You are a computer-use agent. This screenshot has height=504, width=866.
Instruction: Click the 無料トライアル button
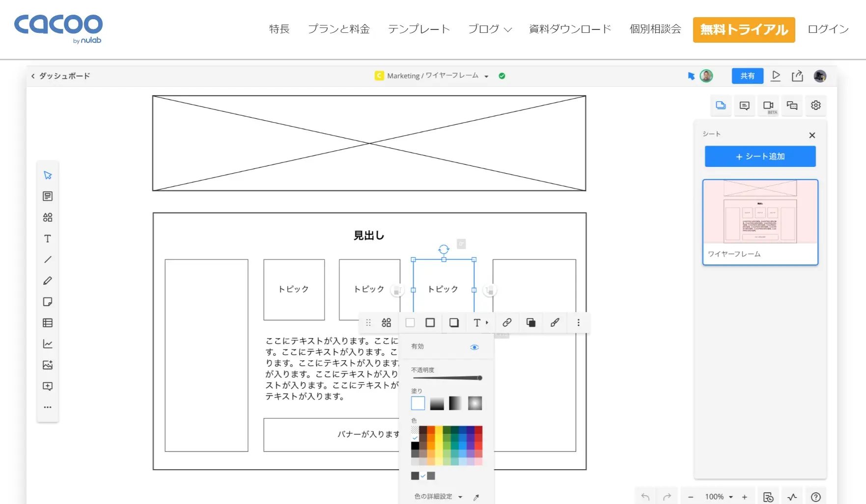(x=744, y=30)
